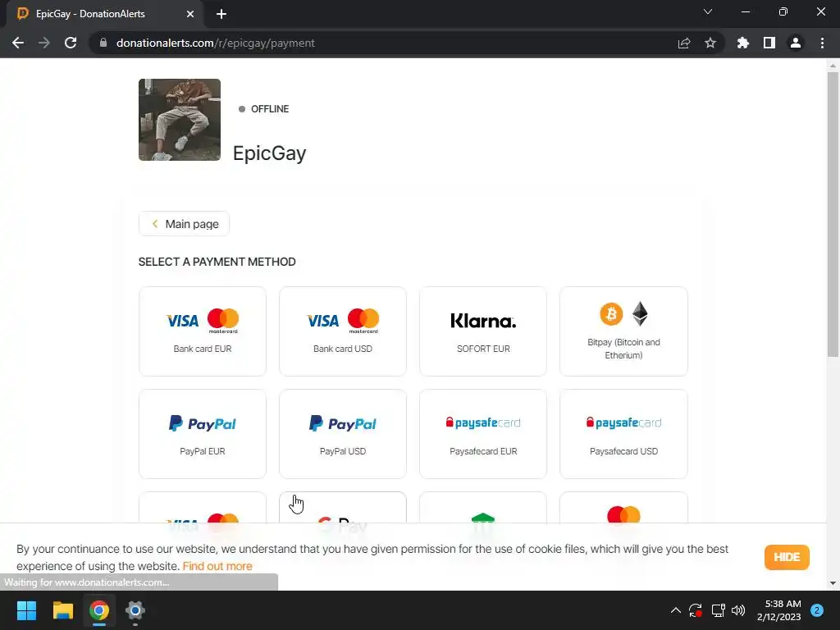The width and height of the screenshot is (840, 630).
Task: Select Paysafecard EUR option
Action: tap(483, 434)
